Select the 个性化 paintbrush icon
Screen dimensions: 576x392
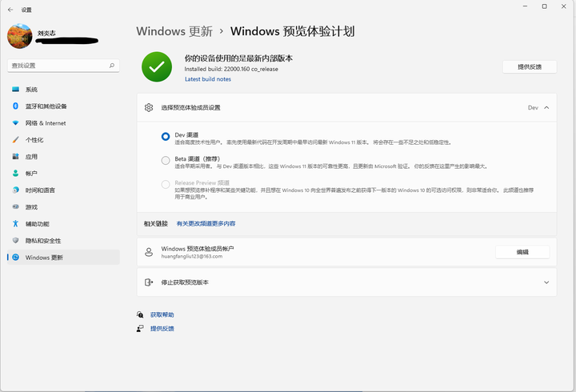pos(15,140)
